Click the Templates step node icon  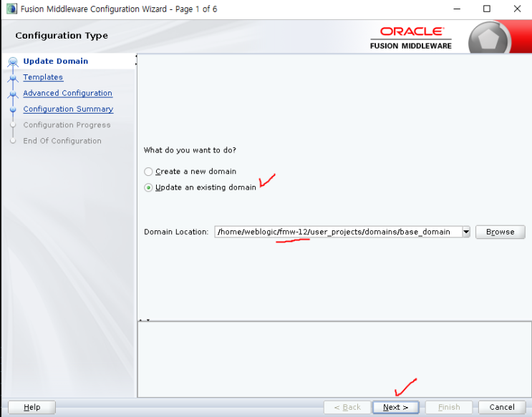coord(13,78)
